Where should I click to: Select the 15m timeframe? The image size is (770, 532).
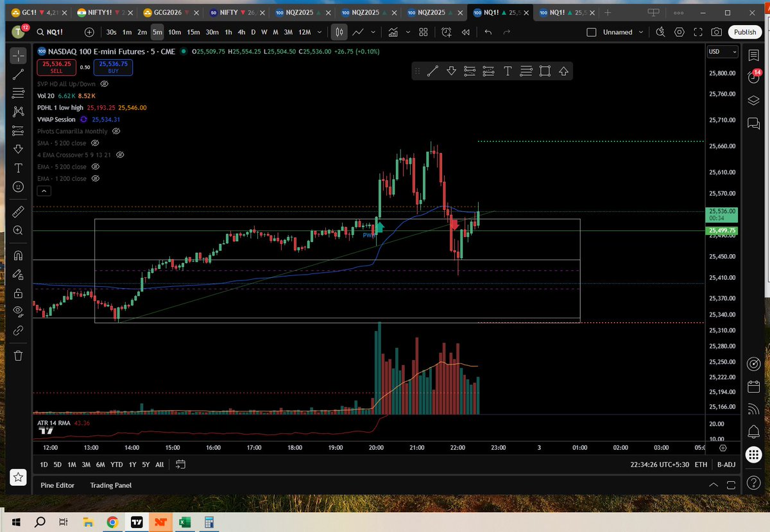pos(193,32)
